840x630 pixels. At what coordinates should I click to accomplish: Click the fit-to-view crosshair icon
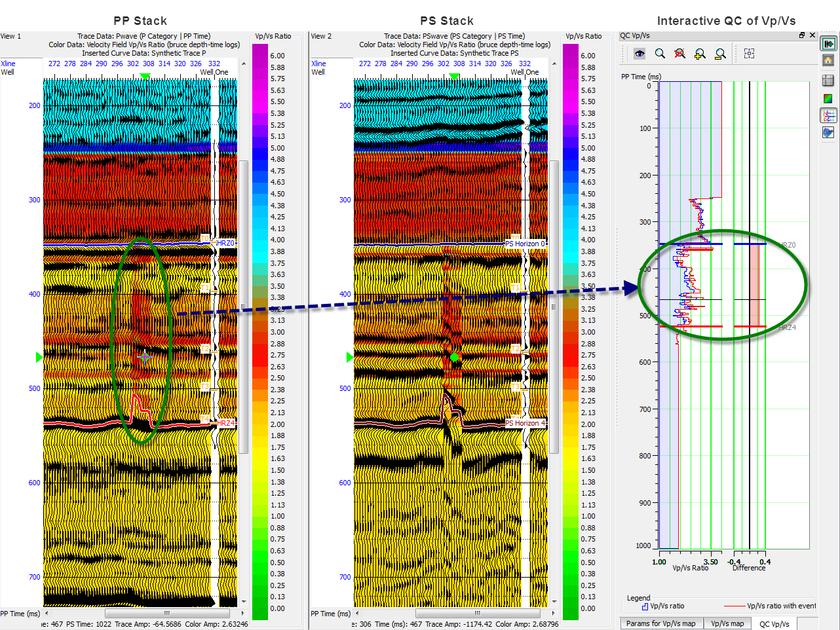coord(748,54)
